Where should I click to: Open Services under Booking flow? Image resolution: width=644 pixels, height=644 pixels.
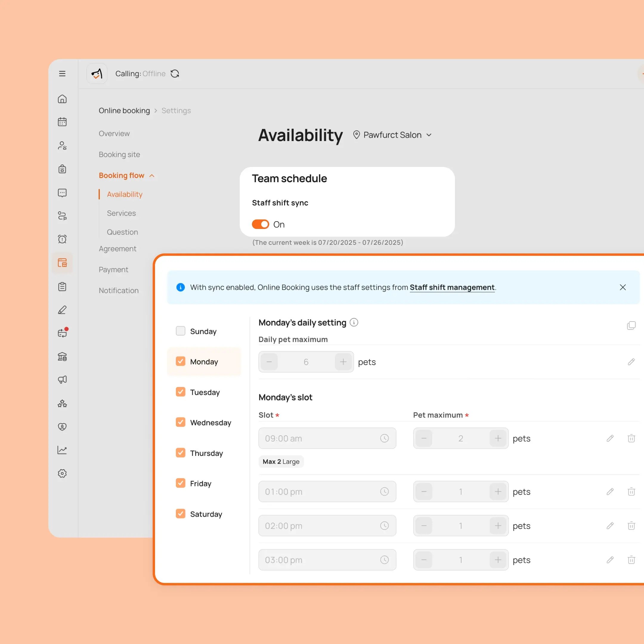(121, 213)
